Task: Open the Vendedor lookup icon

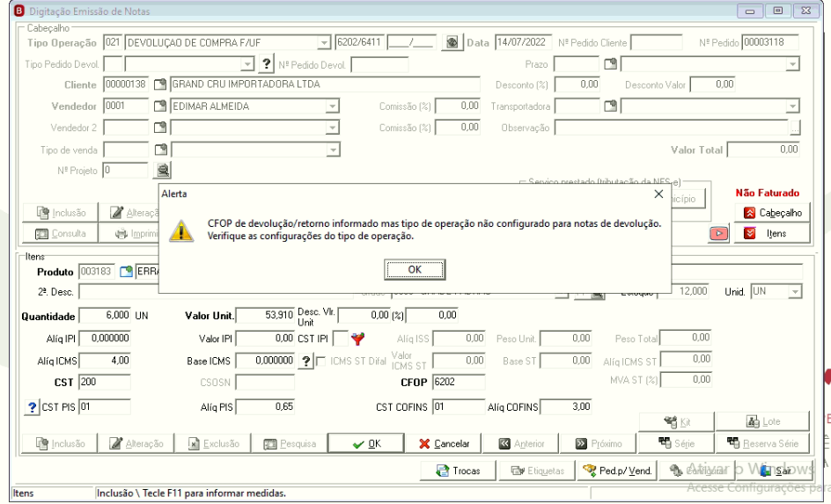Action: pyautogui.click(x=160, y=106)
